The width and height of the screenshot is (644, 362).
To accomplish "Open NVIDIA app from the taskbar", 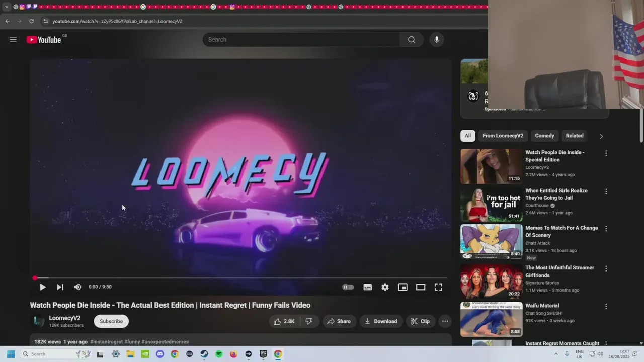I will [x=145, y=354].
